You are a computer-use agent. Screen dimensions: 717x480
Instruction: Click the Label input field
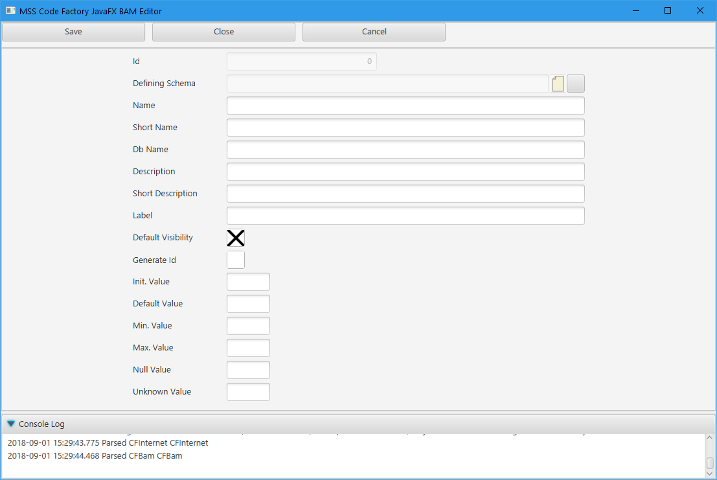coord(405,216)
